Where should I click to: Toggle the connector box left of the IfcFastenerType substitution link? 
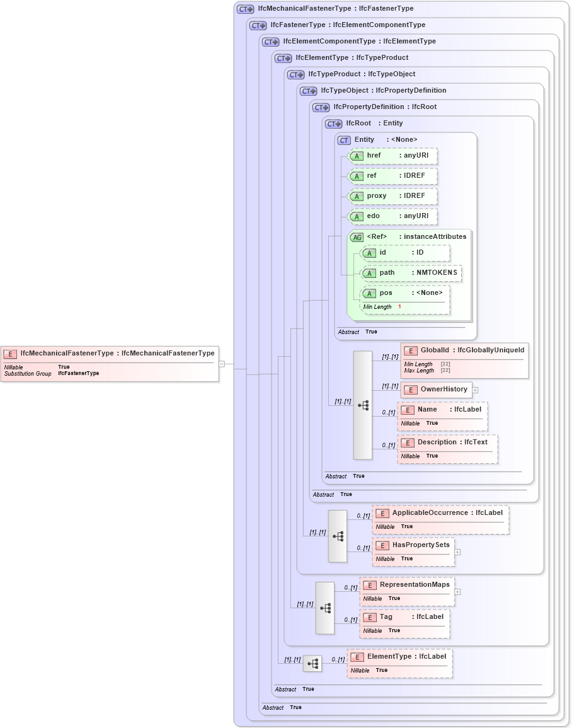tap(221, 362)
